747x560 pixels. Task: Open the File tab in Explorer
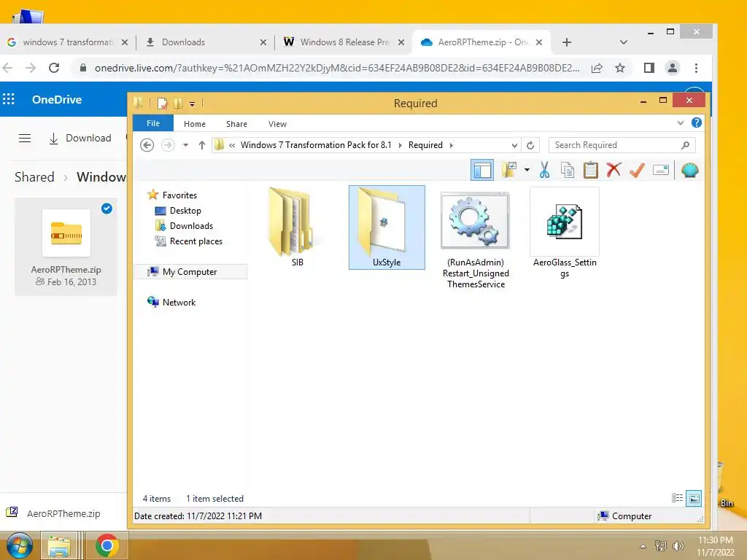pos(153,123)
